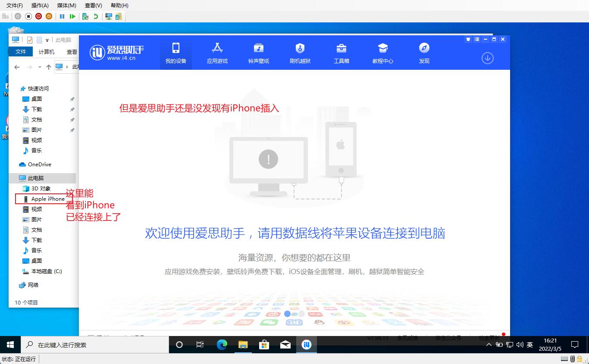Click the green revert checkpoint arrow
The height and width of the screenshot is (364, 589).
click(x=96, y=16)
